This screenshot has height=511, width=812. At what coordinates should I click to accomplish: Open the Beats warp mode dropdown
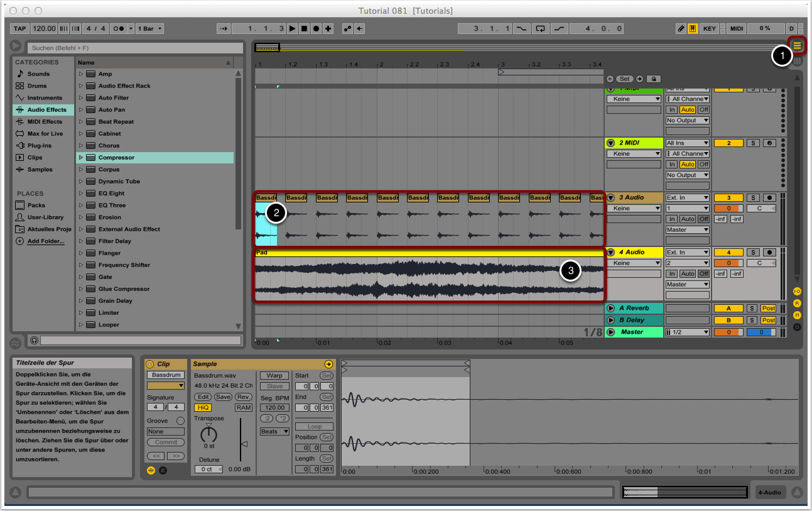(274, 432)
